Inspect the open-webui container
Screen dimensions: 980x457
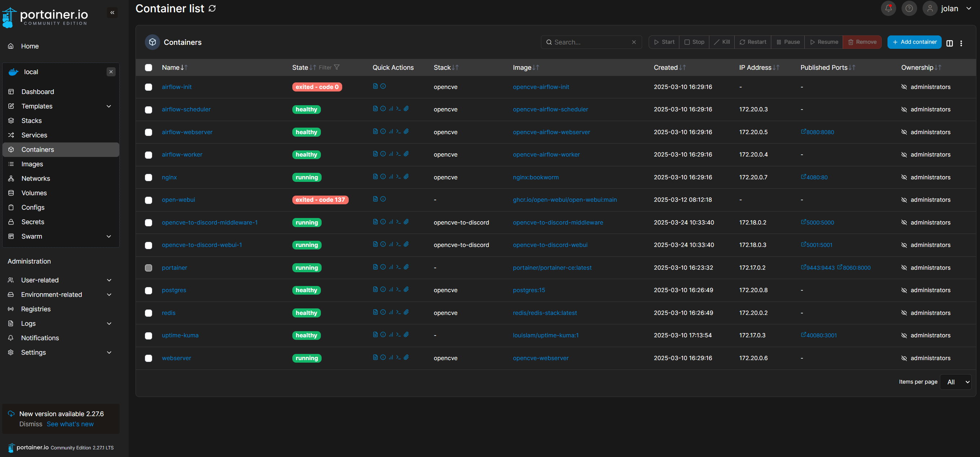pos(383,199)
